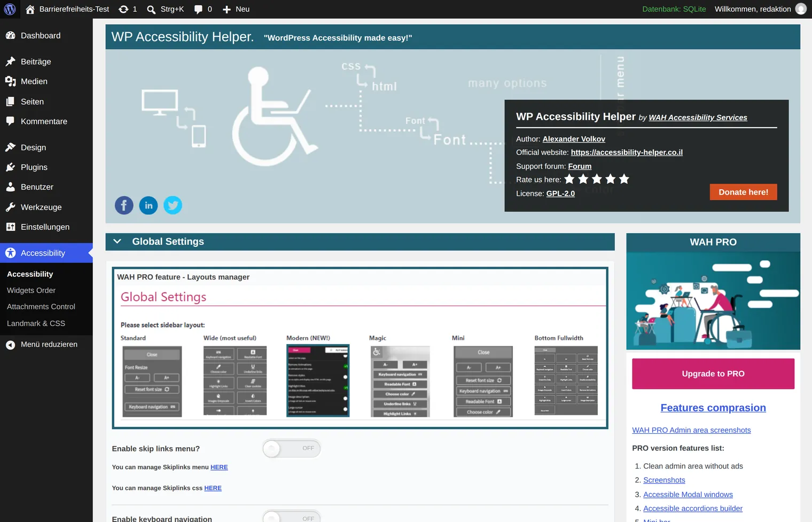812x522 pixels.
Task: Follow WAH Accessibility Services link
Action: [x=698, y=118]
